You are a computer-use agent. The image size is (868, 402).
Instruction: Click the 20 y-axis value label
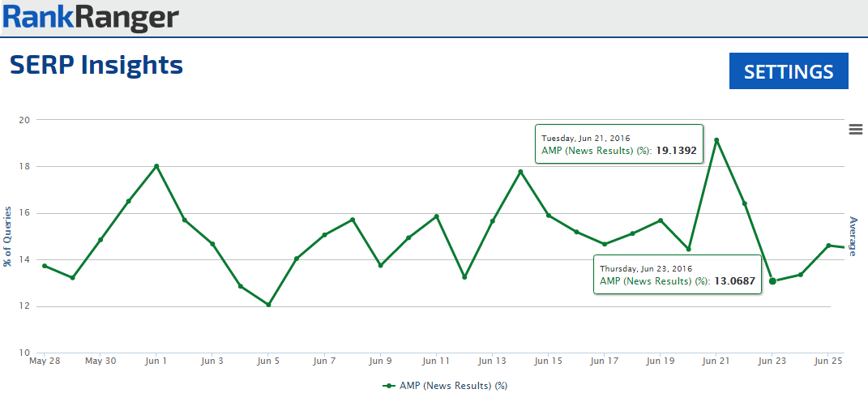[x=24, y=120]
